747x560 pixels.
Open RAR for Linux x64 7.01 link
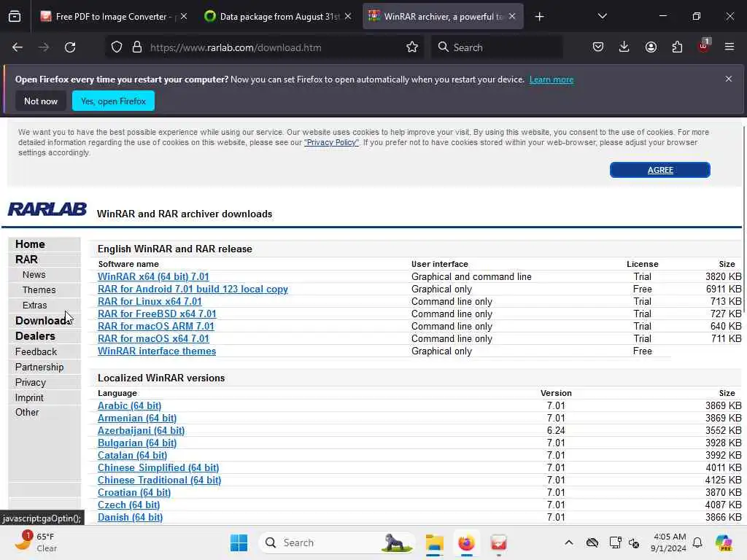[x=150, y=301]
